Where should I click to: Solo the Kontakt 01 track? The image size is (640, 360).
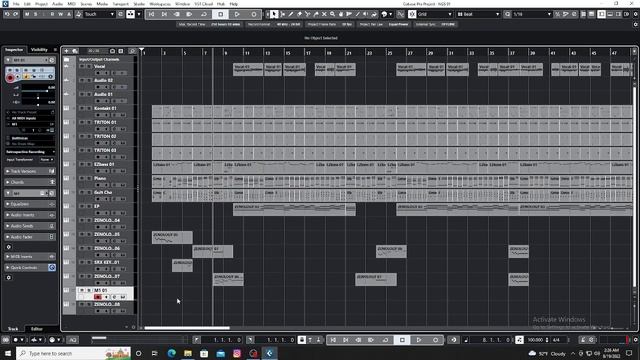pyautogui.click(x=89, y=108)
